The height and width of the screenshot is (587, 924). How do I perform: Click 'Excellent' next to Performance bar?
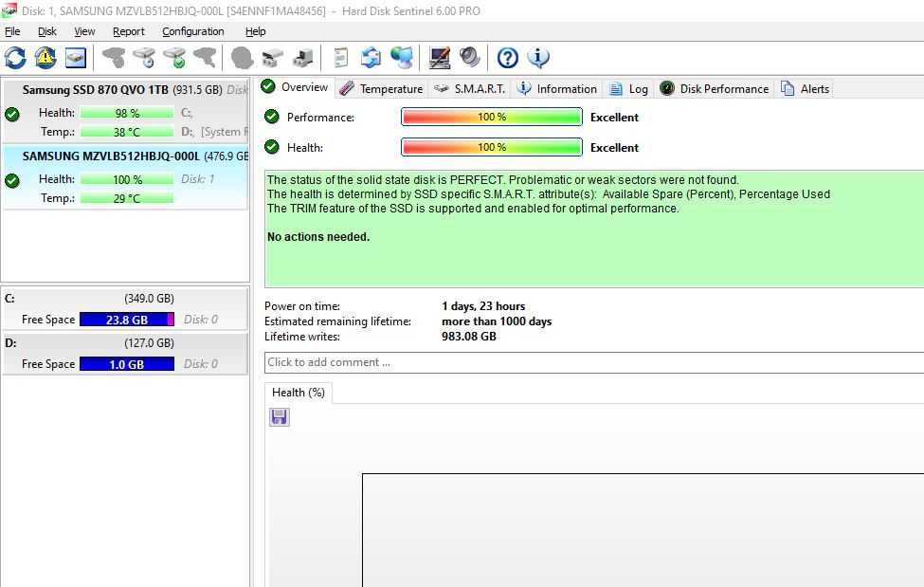pos(615,117)
